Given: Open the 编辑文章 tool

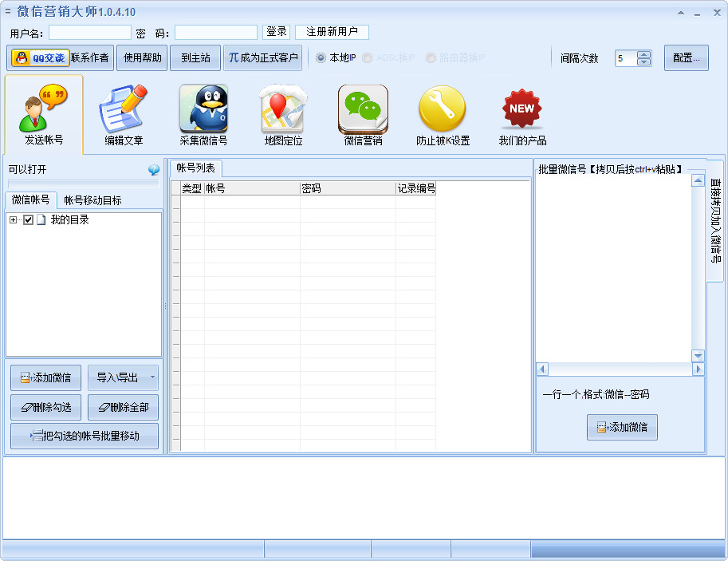Looking at the screenshot, I should coord(125,112).
